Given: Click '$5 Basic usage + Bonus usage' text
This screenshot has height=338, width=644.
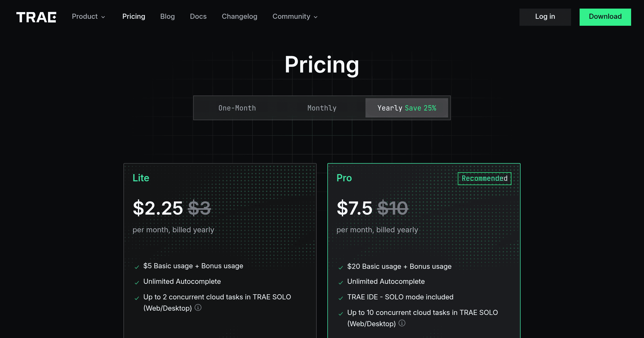Looking at the screenshot, I should [x=193, y=266].
